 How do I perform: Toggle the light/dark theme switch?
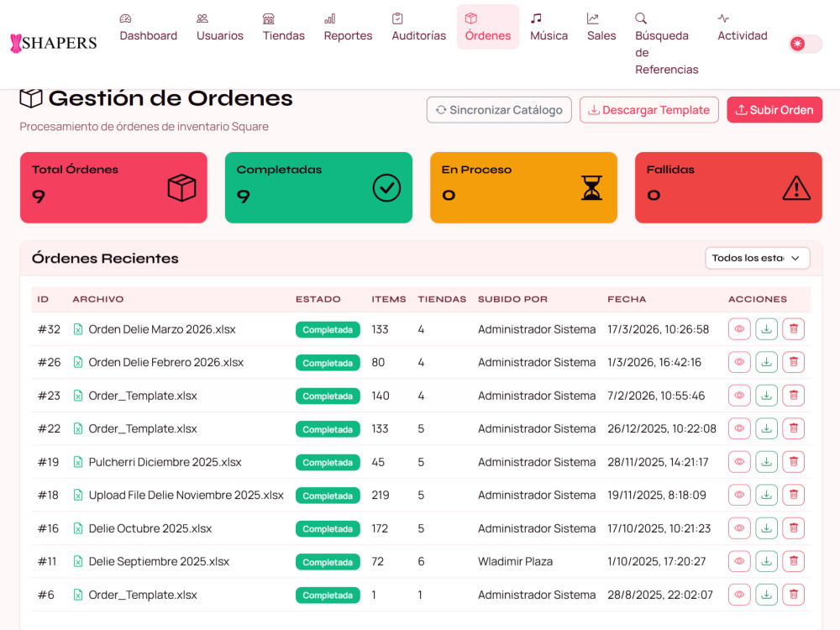click(x=806, y=44)
